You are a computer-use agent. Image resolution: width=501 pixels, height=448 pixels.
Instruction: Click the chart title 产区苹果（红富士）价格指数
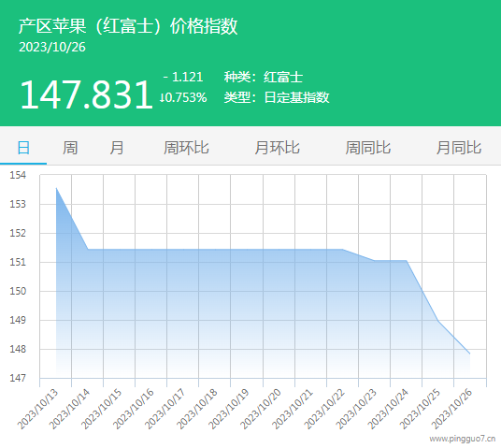pyautogui.click(x=128, y=26)
